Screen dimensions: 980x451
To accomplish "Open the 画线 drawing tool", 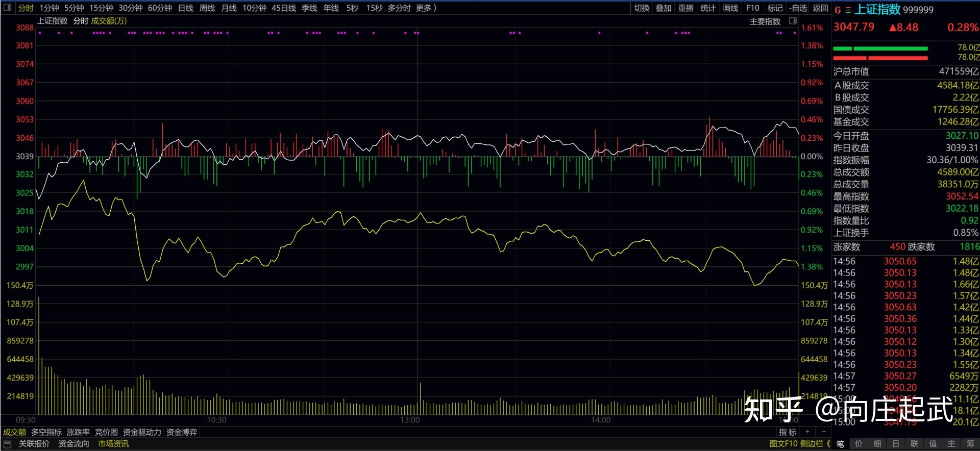I will pyautogui.click(x=730, y=8).
